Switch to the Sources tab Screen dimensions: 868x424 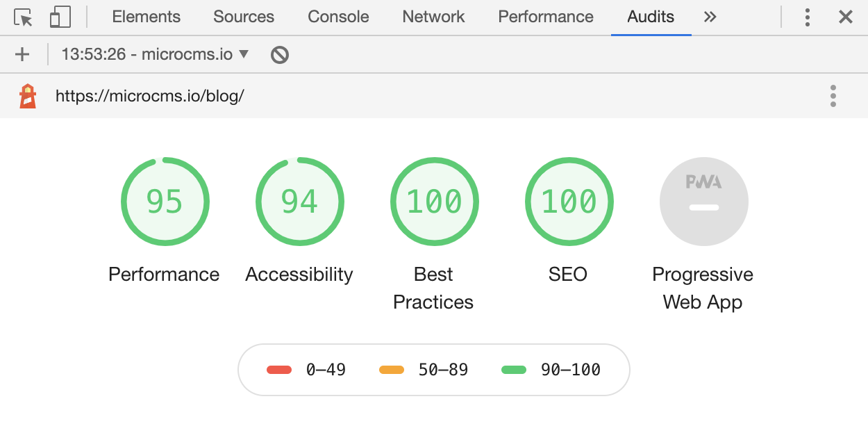tap(244, 17)
